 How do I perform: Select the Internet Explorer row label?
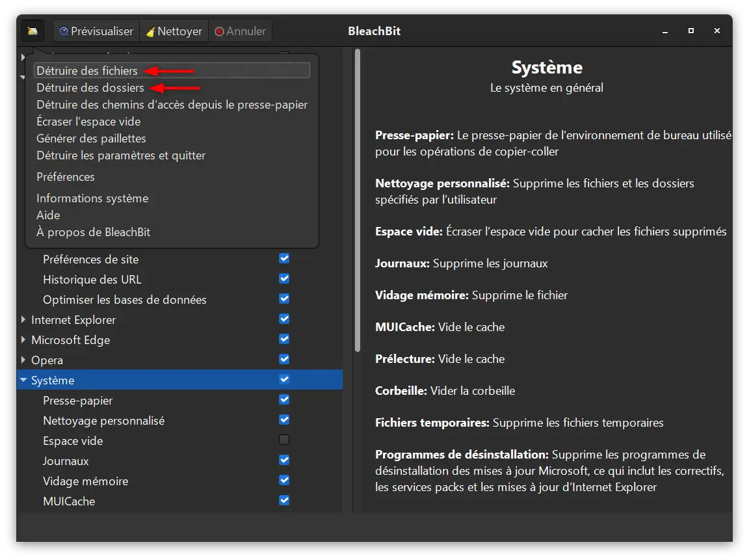[73, 320]
